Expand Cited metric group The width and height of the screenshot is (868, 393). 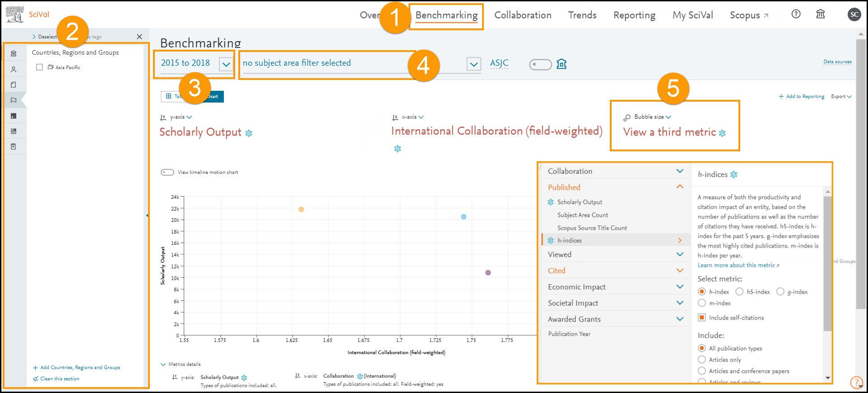680,271
